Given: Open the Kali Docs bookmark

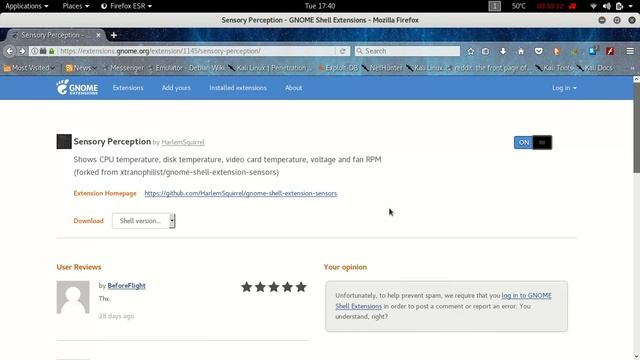Looking at the screenshot, I should click(x=594, y=68).
